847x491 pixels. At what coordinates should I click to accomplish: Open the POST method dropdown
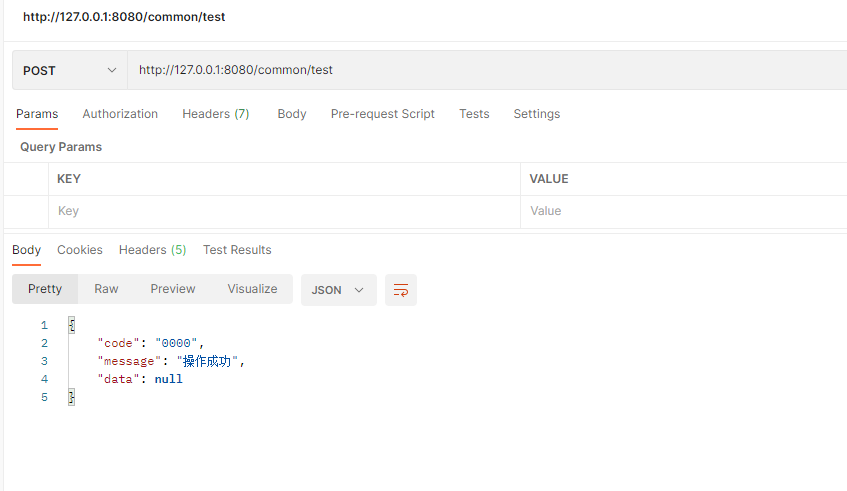pyautogui.click(x=70, y=70)
